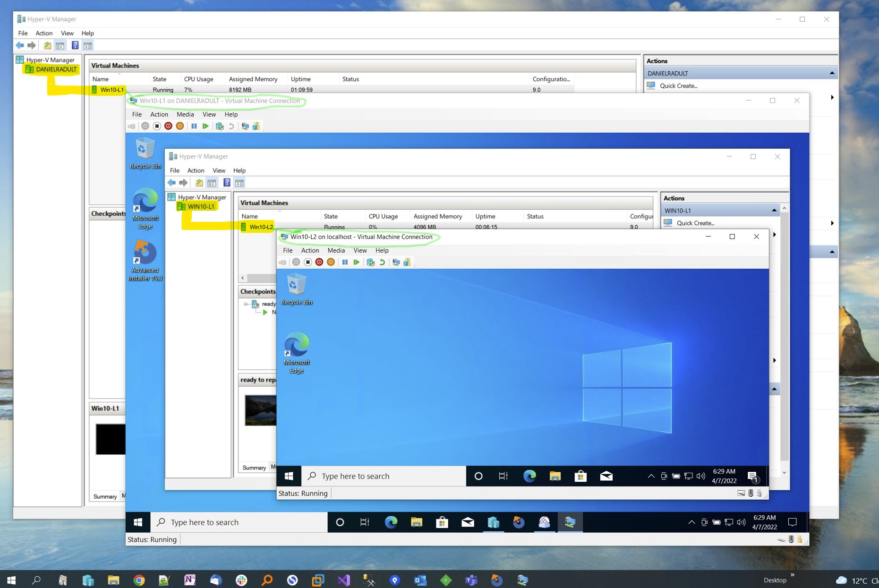The width and height of the screenshot is (879, 588).
Task: Click Revert icon in Win10-L2 connection toolbar
Action: (x=383, y=262)
